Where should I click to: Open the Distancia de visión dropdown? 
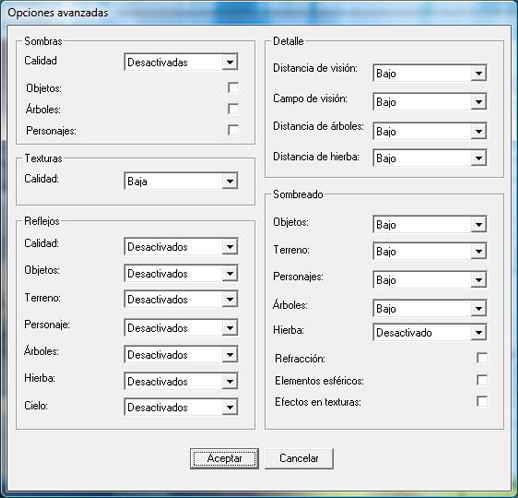tap(430, 73)
